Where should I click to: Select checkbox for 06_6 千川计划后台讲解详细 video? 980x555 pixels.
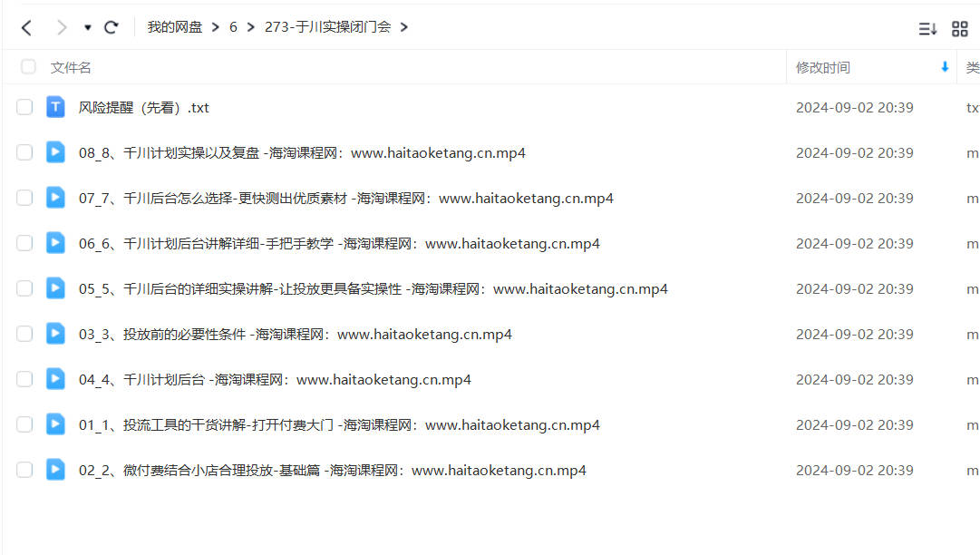[x=24, y=243]
